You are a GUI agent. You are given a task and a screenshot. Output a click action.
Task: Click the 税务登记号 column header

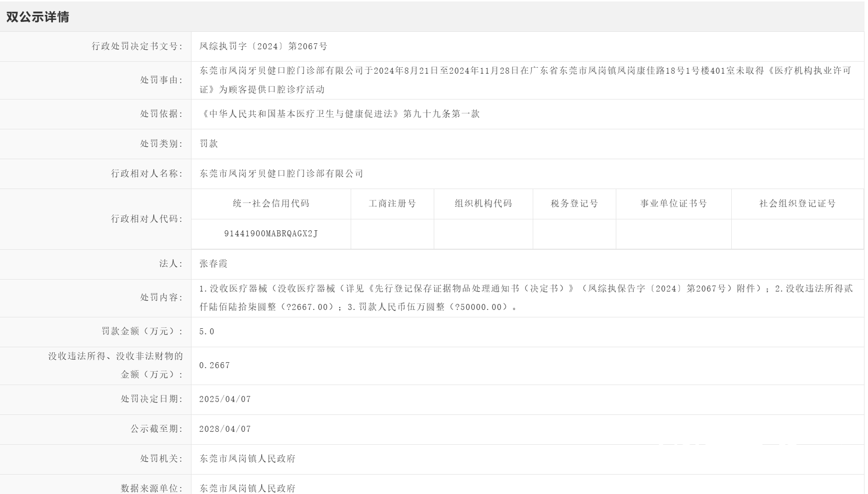574,203
